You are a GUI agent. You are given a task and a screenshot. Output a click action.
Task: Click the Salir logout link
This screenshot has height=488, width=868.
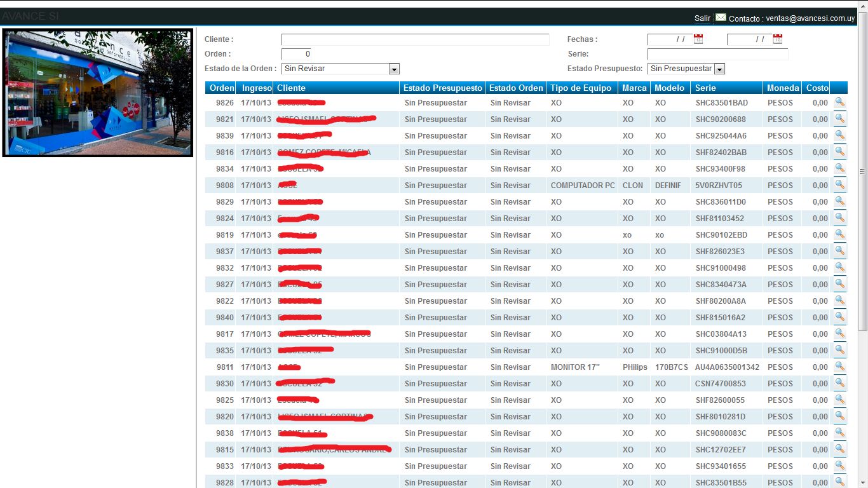[x=702, y=18]
